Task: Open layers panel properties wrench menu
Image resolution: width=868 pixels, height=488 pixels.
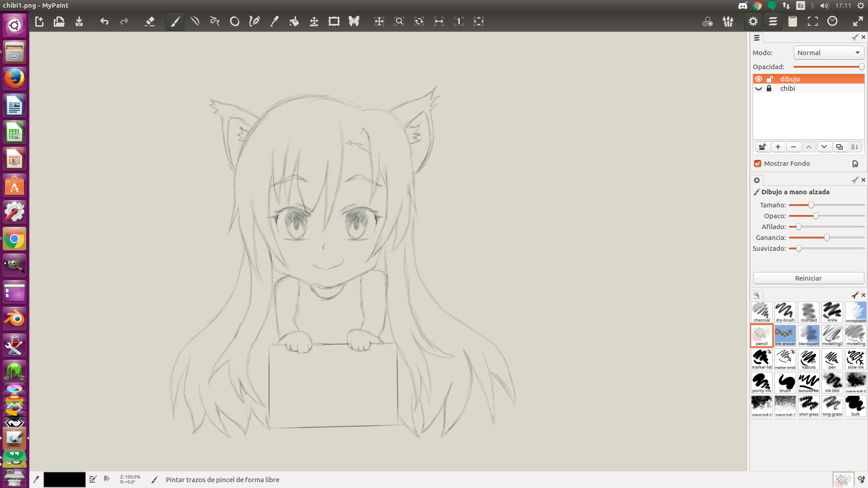Action: 854,37
